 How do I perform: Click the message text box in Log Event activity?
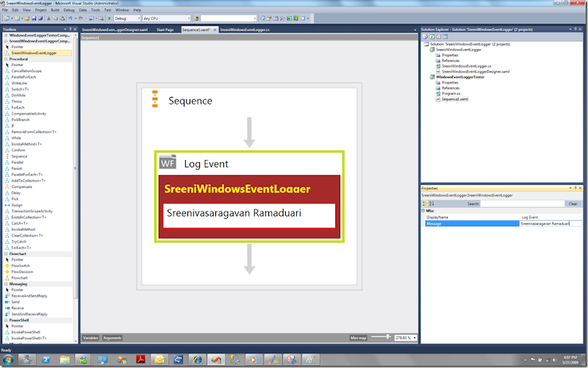click(249, 215)
